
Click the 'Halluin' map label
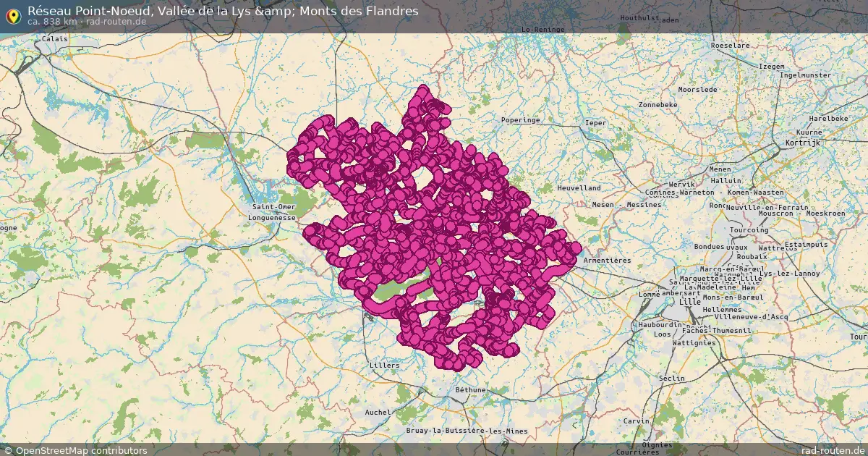pyautogui.click(x=727, y=181)
